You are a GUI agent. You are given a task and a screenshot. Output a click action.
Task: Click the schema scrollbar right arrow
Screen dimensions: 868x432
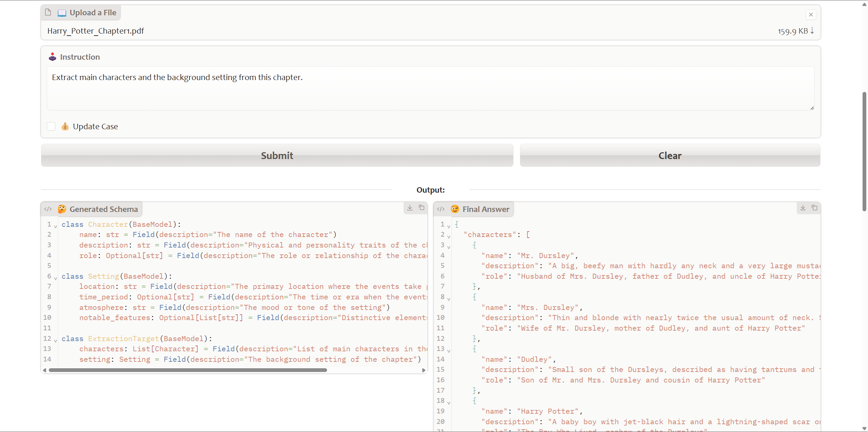click(x=424, y=370)
